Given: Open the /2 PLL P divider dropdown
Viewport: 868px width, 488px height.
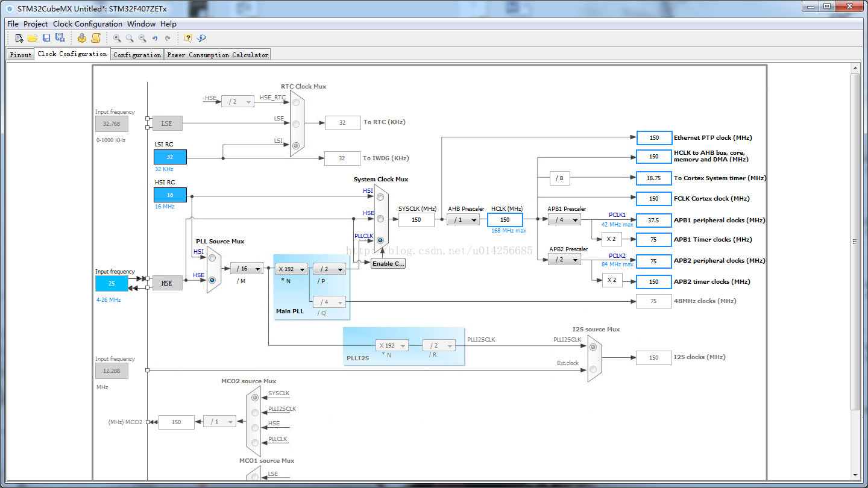Looking at the screenshot, I should pos(330,269).
